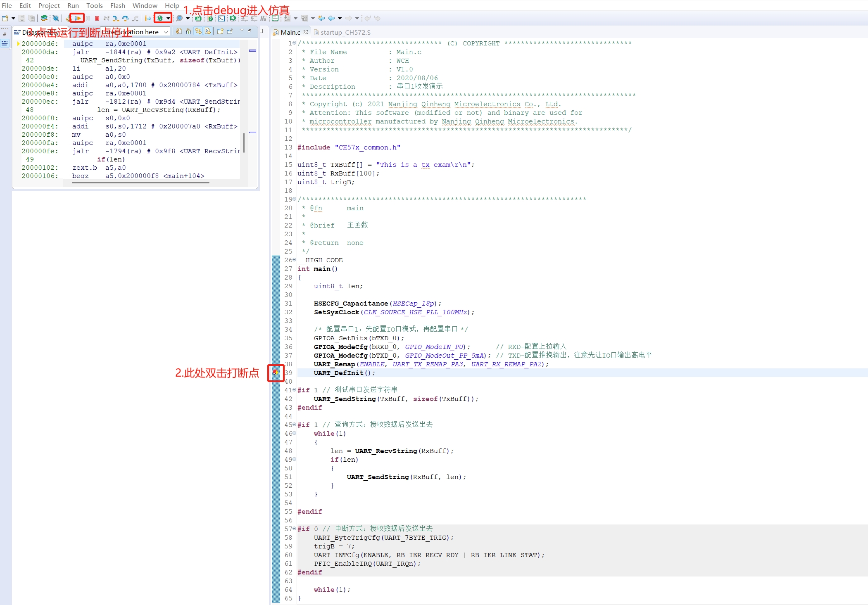
Task: Collapse the main function at line 26
Action: [x=294, y=260]
